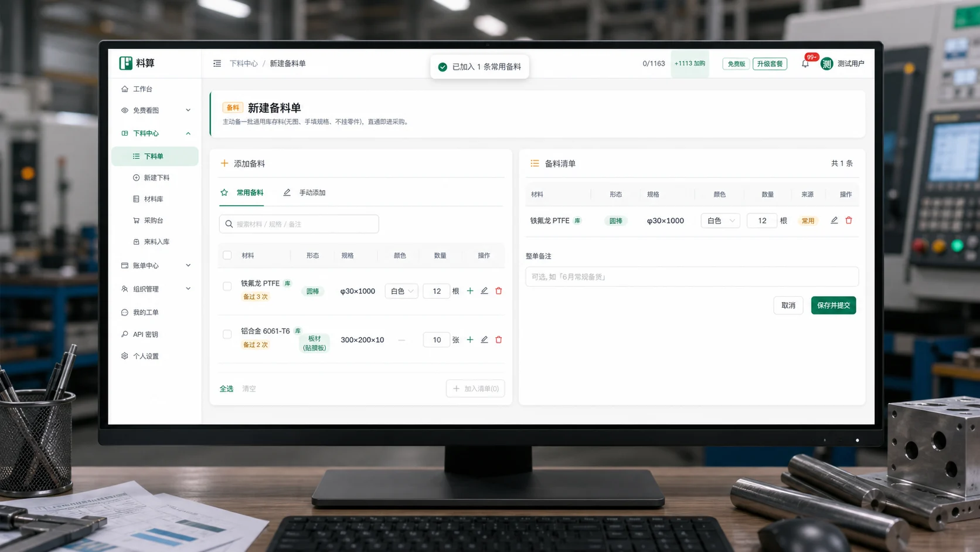Click the green user avatar icon
The image size is (980, 552).
click(826, 63)
